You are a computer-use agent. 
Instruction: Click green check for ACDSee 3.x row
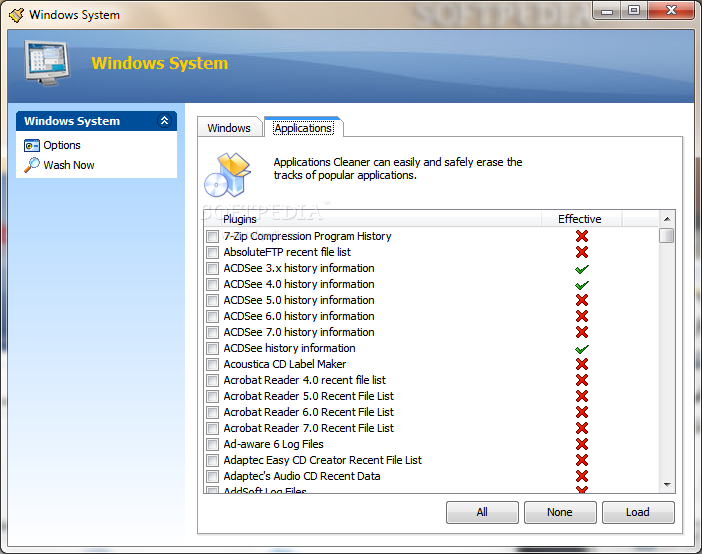(582, 269)
